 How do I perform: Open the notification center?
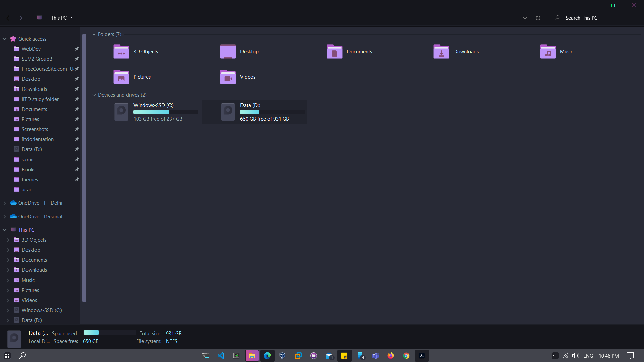point(630,356)
